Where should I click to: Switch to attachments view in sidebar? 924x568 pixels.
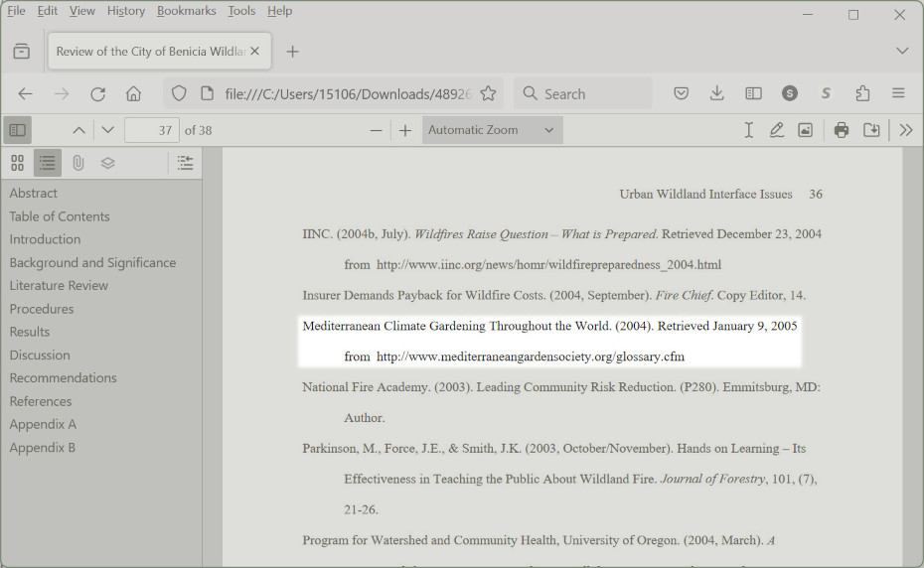click(77, 163)
